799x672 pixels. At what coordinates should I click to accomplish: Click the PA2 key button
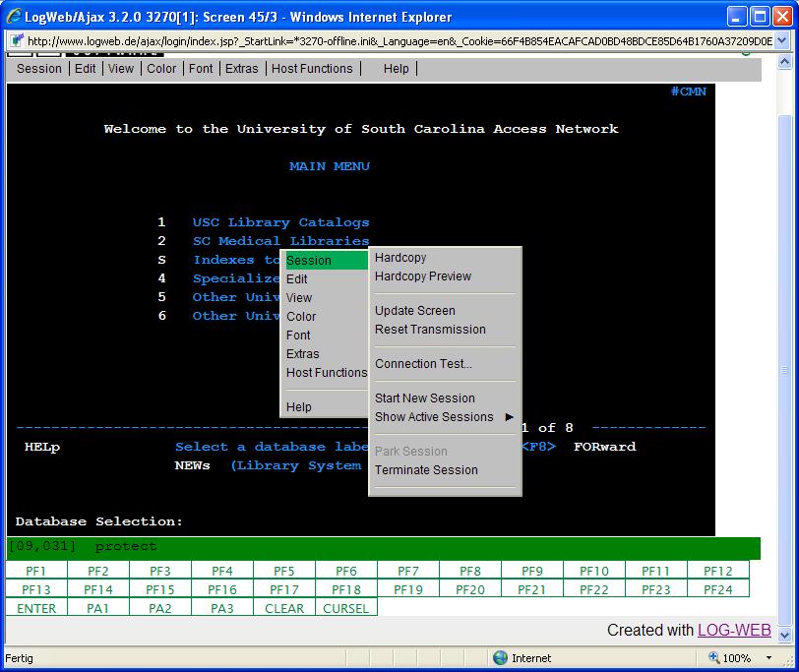pyautogui.click(x=160, y=608)
